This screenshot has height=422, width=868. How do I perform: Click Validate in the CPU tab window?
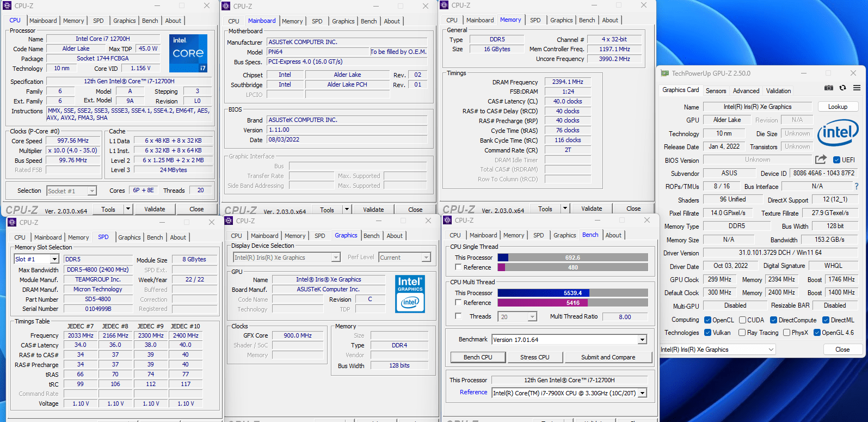pos(155,209)
